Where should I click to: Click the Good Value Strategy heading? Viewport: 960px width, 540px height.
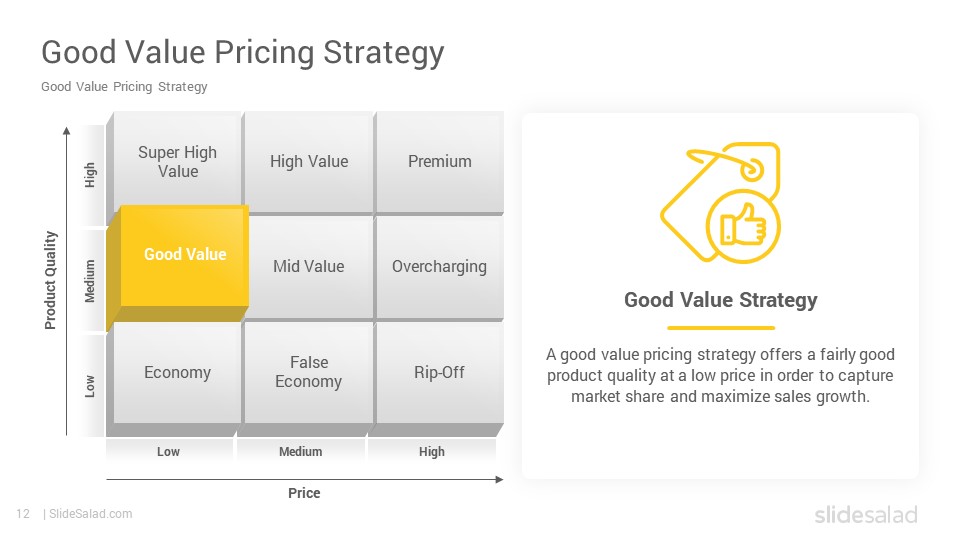(721, 300)
